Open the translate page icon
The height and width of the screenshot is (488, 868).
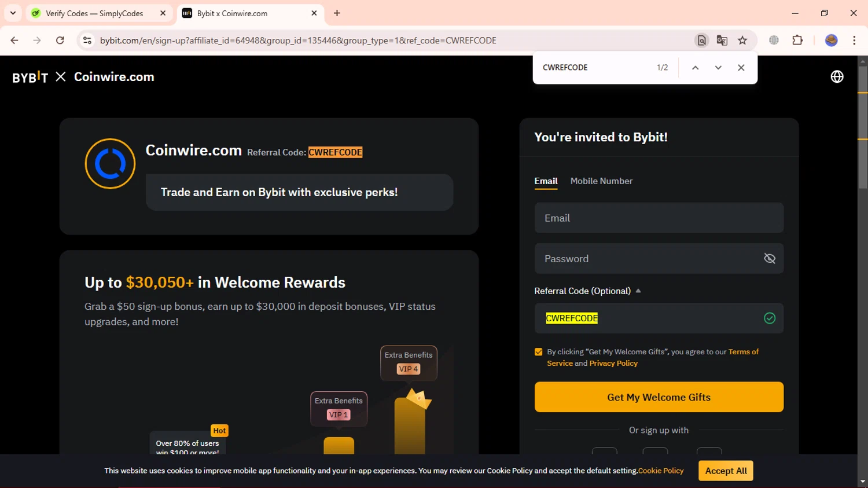pos(722,41)
